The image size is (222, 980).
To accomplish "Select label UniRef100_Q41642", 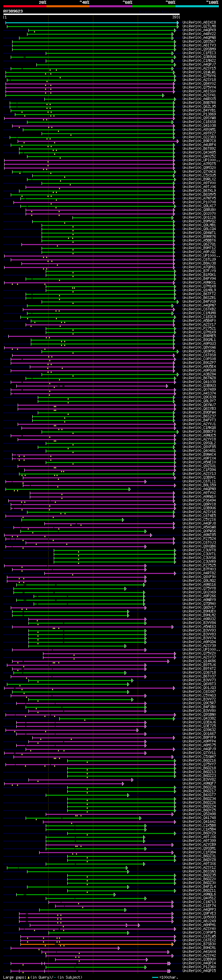I will tap(199, 822).
